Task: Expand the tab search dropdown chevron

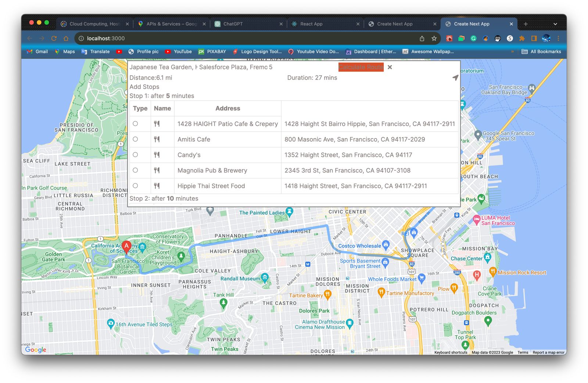Action: (555, 24)
